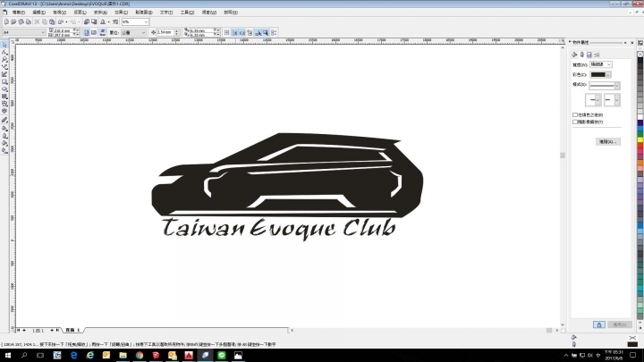Viewport: 644px width, 362px height.
Task: Open the units dropdown in property bar
Action: pyautogui.click(x=143, y=32)
